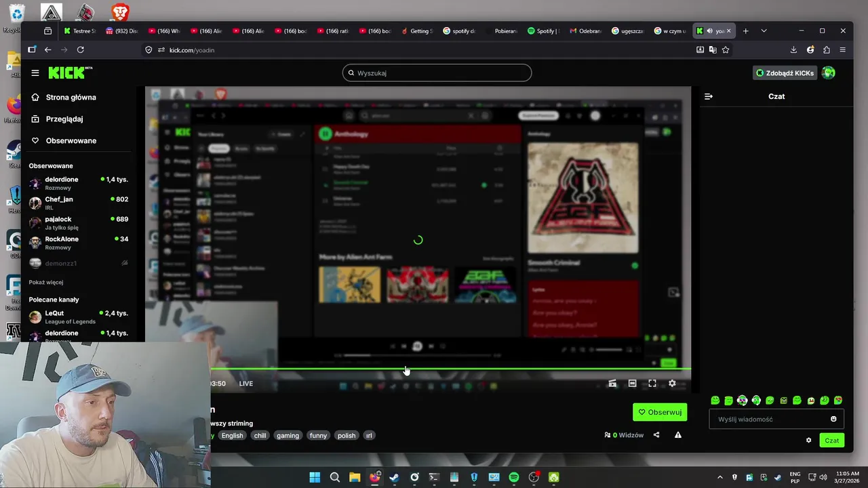Click the Widzów viewer count
Viewport: 868px width, 488px height.
[624, 435]
